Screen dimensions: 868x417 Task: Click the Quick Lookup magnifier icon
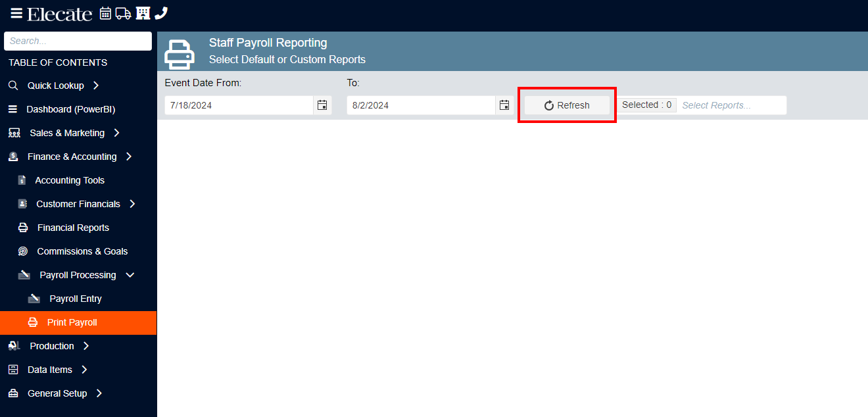click(13, 86)
